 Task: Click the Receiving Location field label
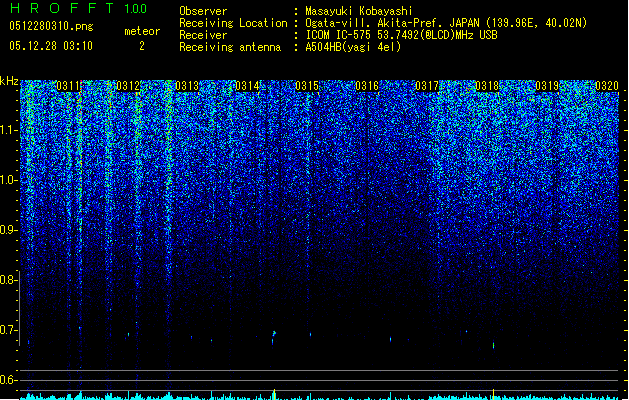coord(233,23)
